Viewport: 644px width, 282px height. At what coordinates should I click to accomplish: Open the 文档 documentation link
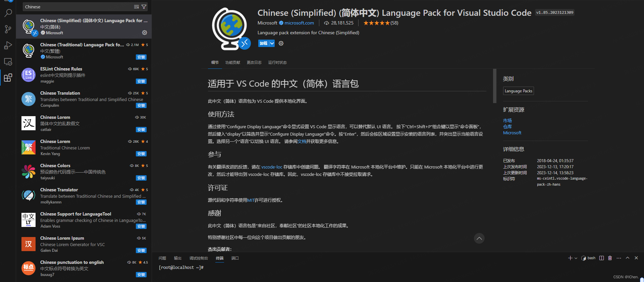click(x=302, y=141)
